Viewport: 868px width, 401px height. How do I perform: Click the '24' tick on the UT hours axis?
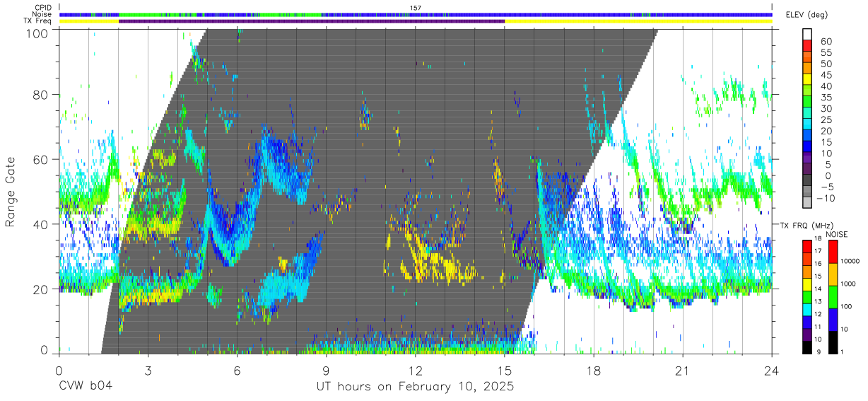coord(771,371)
